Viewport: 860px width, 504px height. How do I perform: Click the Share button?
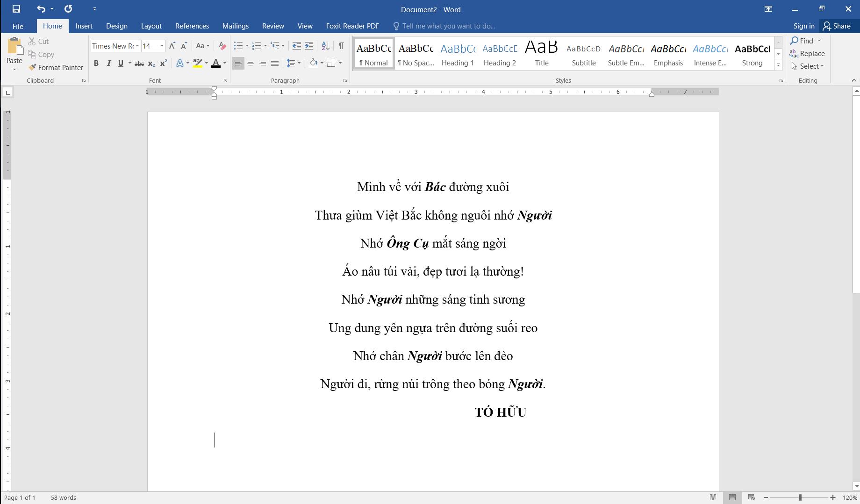click(837, 26)
